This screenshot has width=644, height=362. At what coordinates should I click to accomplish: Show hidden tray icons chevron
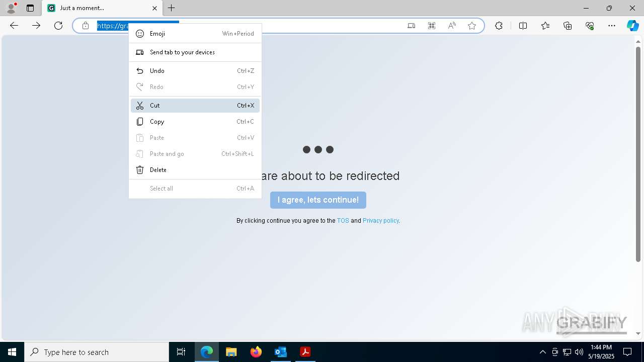(542, 352)
